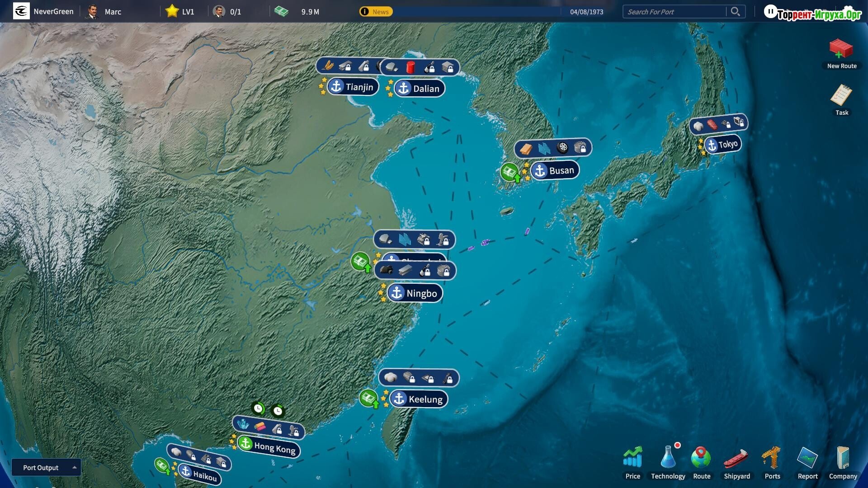Click the green cash icon near Keelung
868x488 pixels.
coord(368,398)
